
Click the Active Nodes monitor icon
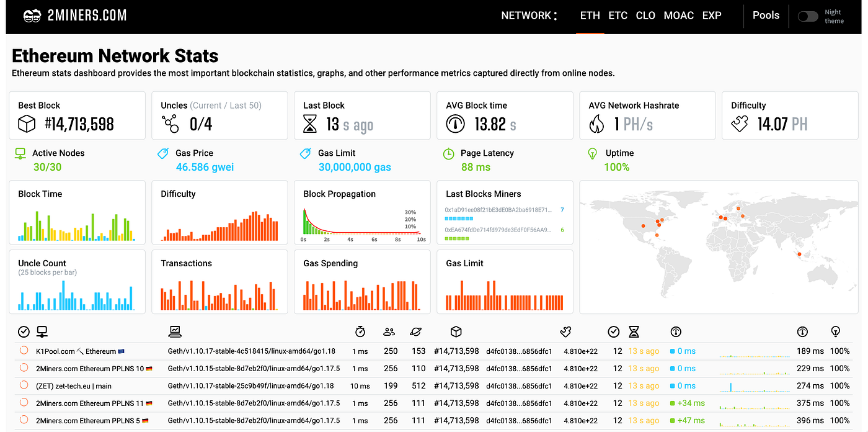[x=20, y=153]
